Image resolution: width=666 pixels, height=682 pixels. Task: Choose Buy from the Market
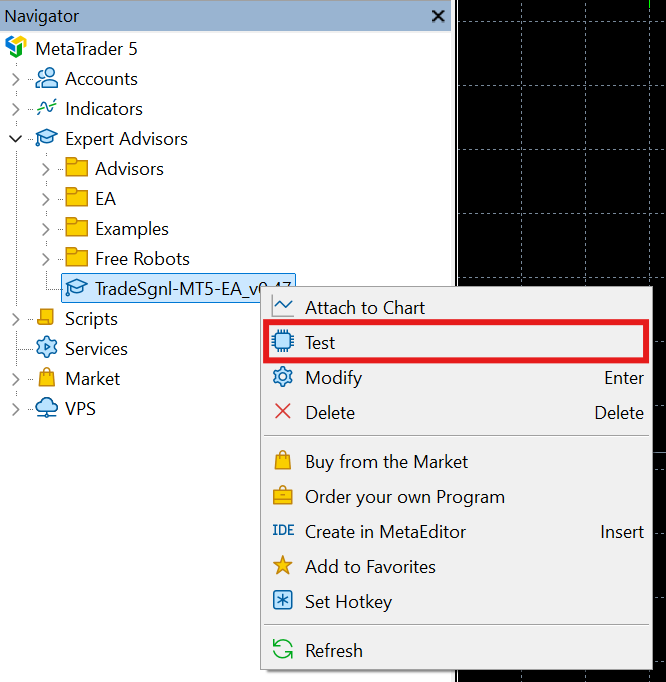(456, 461)
